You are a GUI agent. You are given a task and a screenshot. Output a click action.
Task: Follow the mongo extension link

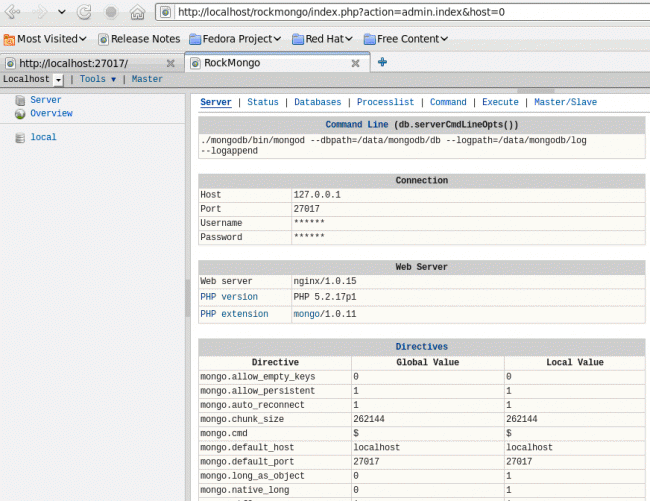click(x=306, y=314)
